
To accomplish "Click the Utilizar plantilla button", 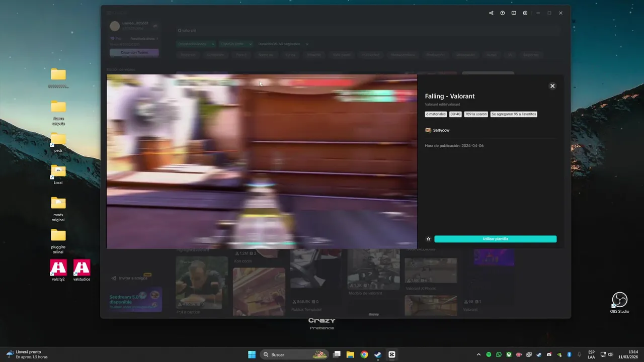I will [x=496, y=239].
